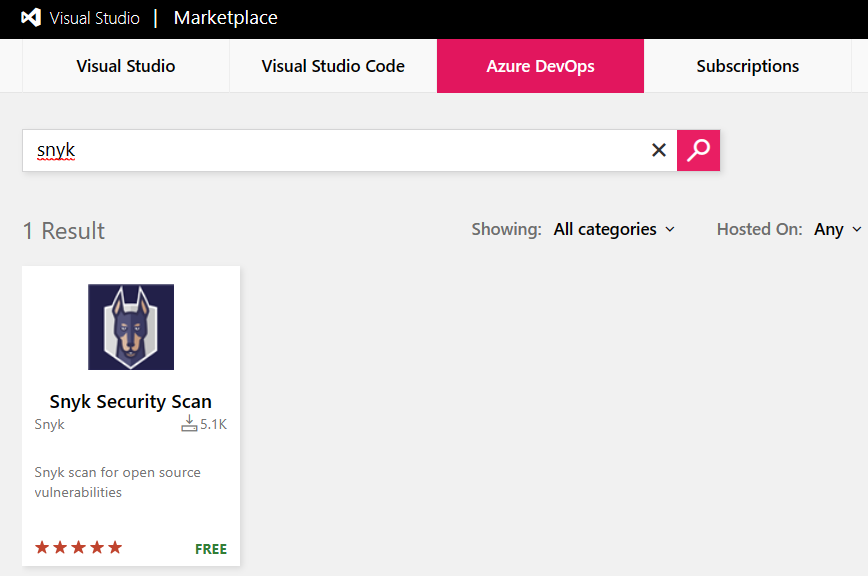Switch to the Visual Studio Code tab

[333, 66]
